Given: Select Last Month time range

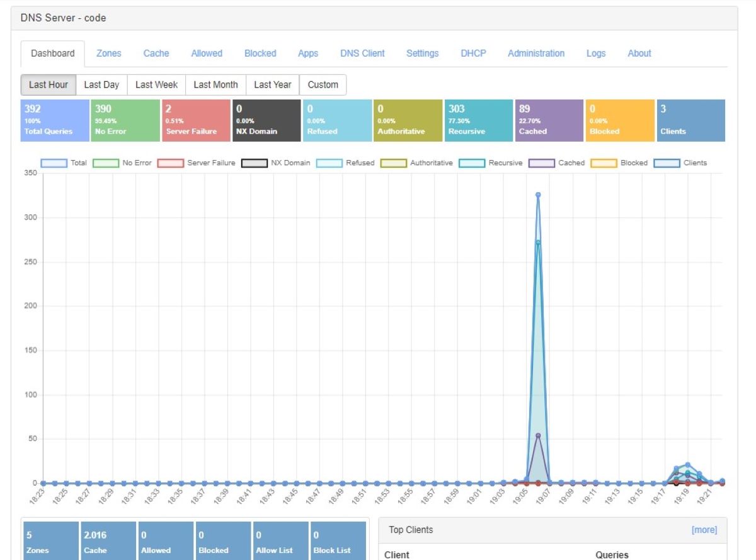Looking at the screenshot, I should click(x=215, y=84).
